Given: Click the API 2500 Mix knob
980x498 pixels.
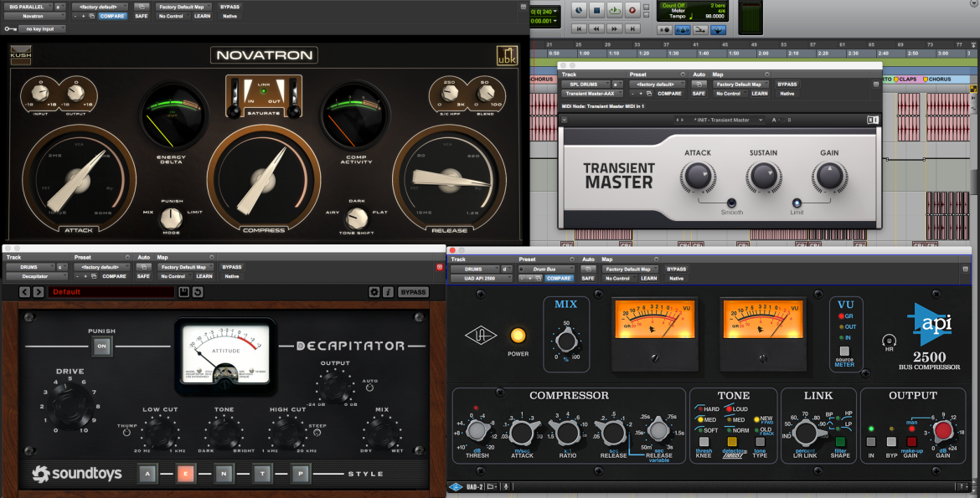Looking at the screenshot, I should [x=566, y=341].
